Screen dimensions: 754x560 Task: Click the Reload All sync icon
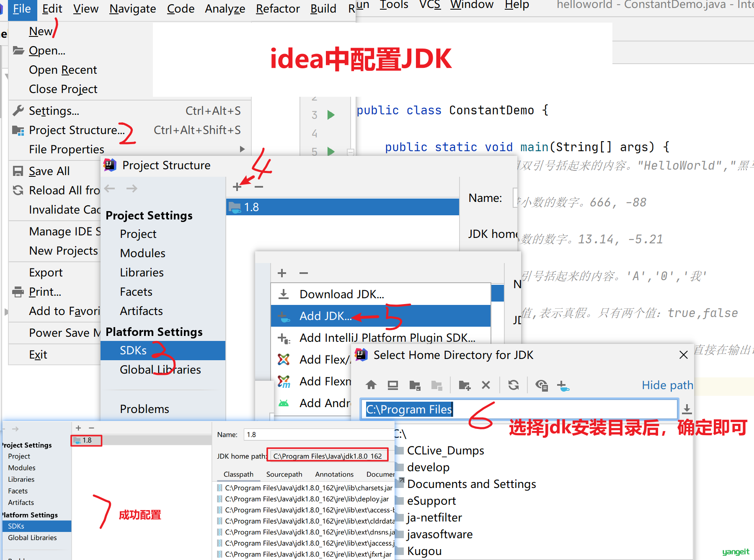point(18,190)
